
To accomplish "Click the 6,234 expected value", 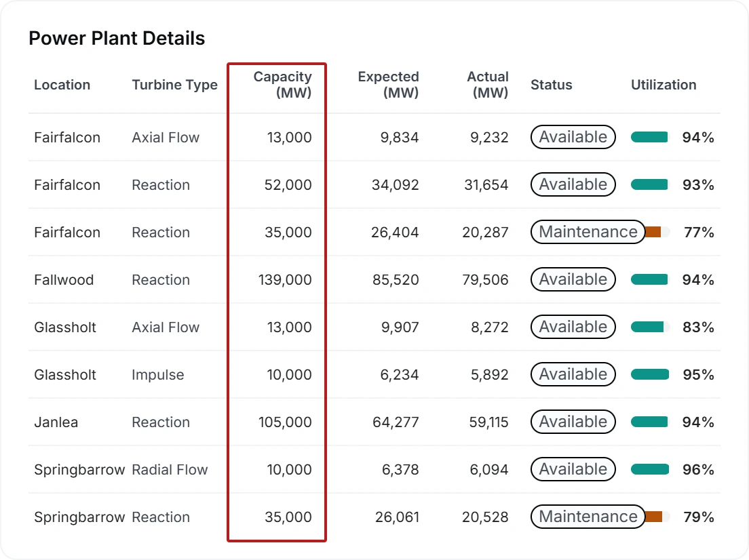I will tap(400, 375).
